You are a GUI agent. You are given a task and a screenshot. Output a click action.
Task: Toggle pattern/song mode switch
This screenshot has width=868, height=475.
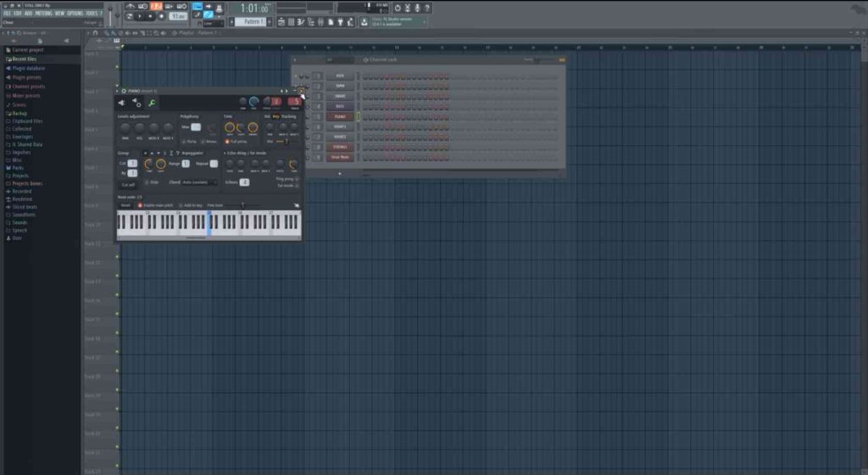[129, 17]
